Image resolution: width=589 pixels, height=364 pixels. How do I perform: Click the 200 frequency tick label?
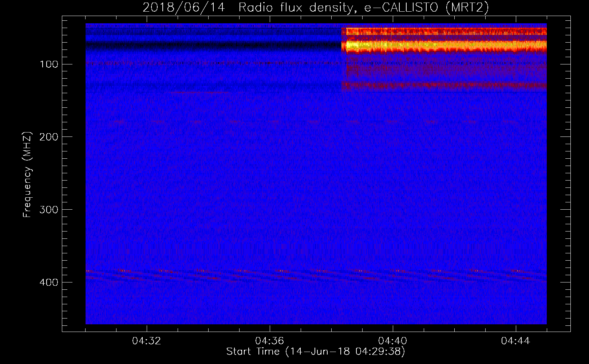point(49,137)
